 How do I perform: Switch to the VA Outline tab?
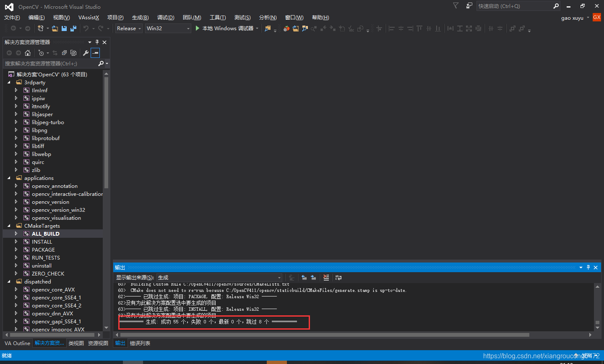point(17,343)
